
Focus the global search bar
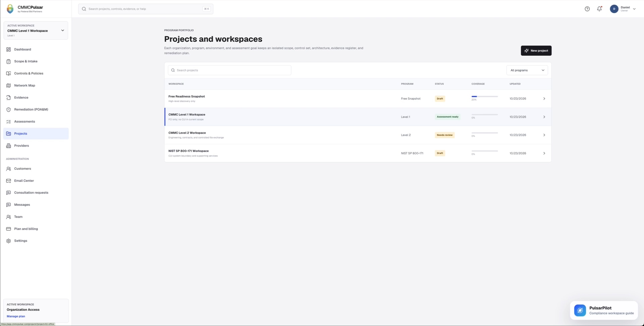pos(146,9)
